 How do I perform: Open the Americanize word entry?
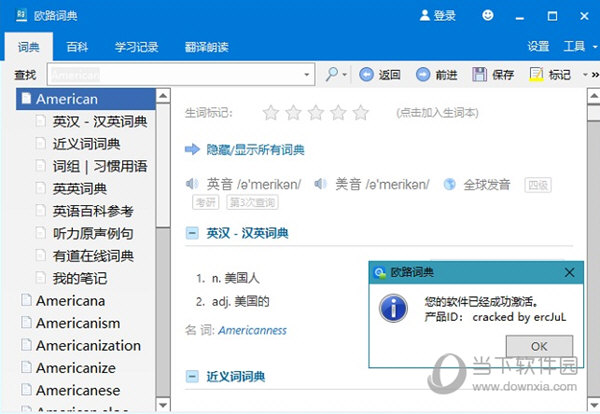[x=76, y=368]
